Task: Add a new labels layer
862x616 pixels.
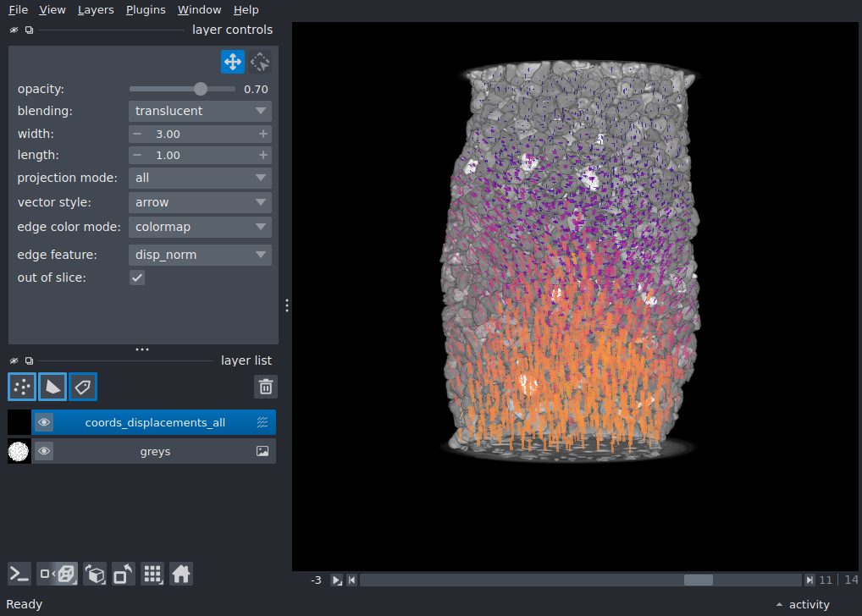Action: [x=83, y=387]
